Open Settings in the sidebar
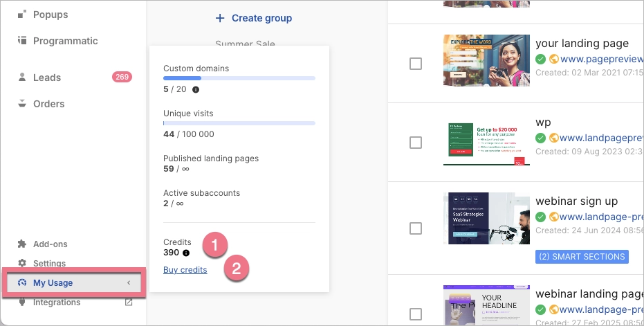 (x=49, y=264)
